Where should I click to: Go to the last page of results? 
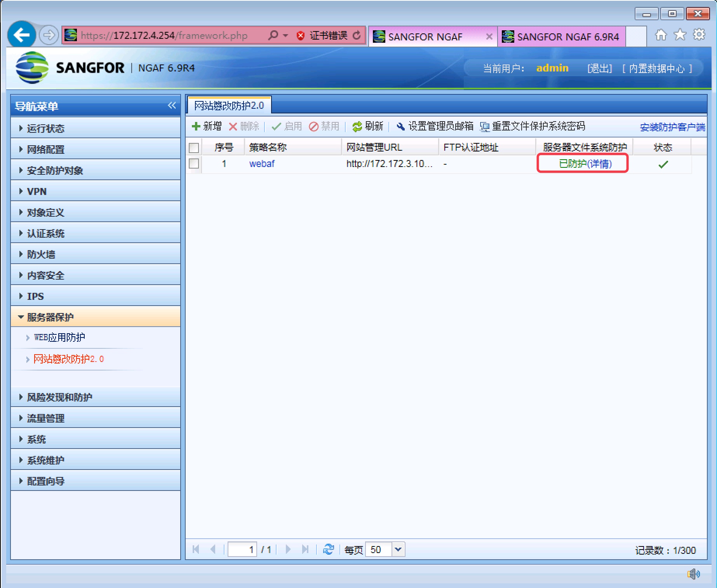305,549
